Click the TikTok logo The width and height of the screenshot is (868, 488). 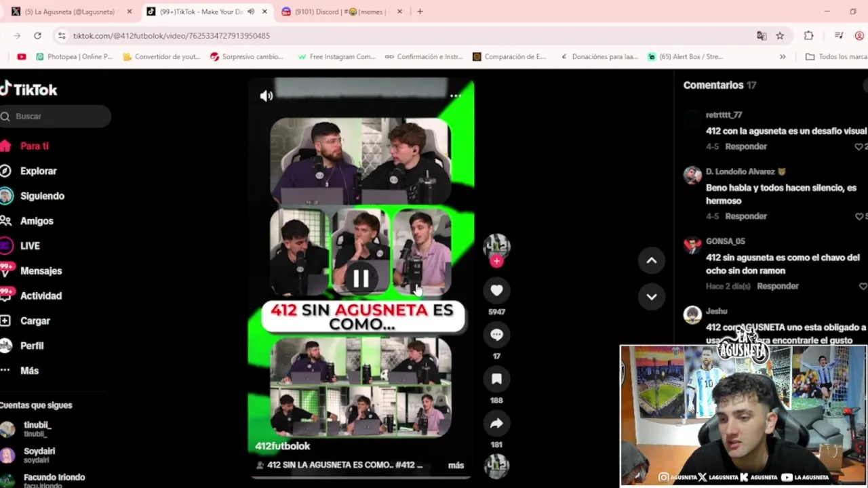click(x=28, y=89)
